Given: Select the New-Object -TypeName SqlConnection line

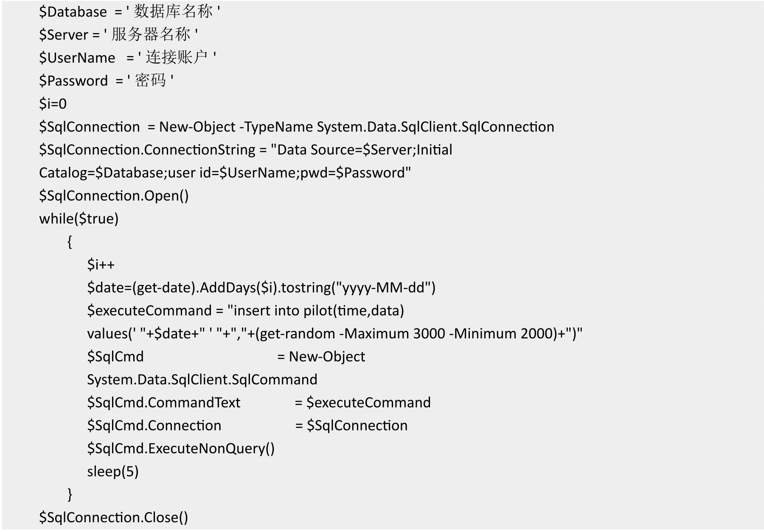Looking at the screenshot, I should point(297,127).
